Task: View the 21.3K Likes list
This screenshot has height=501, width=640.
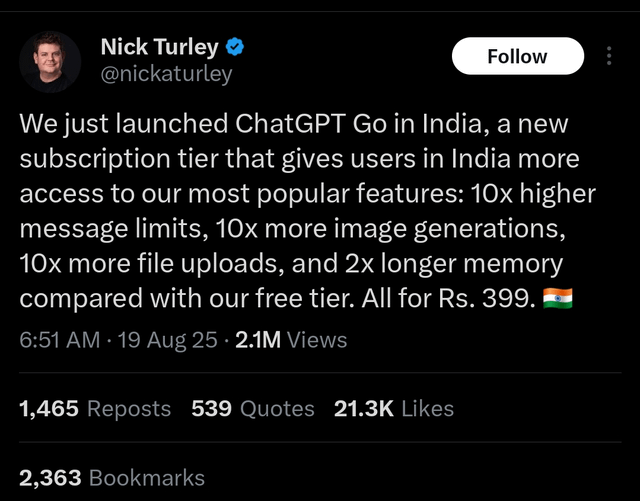Action: (393, 409)
